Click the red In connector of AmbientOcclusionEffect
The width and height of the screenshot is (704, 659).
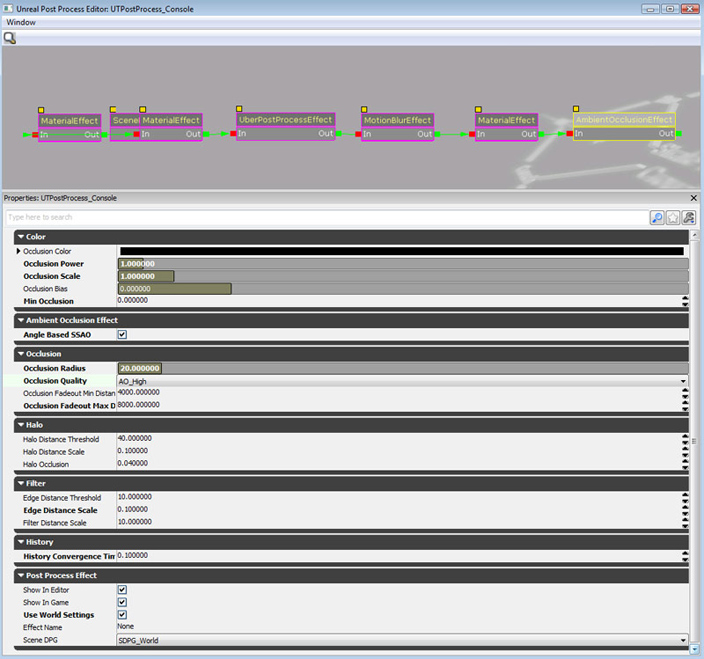point(569,133)
